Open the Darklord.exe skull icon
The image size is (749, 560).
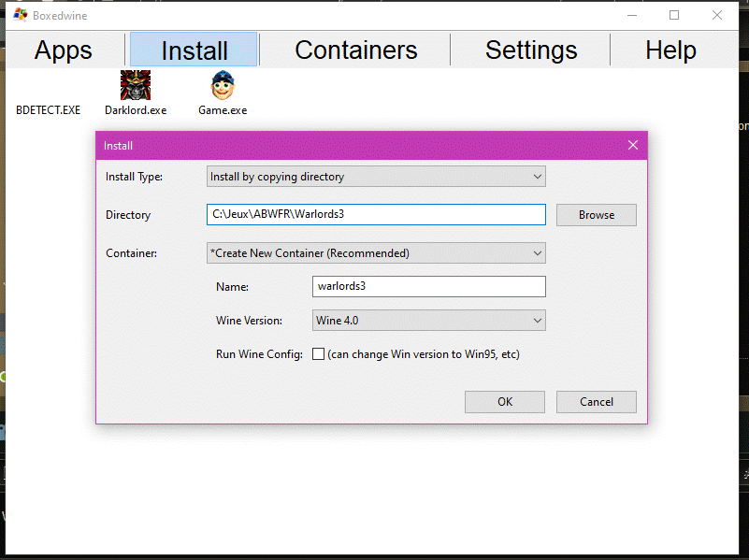click(136, 85)
